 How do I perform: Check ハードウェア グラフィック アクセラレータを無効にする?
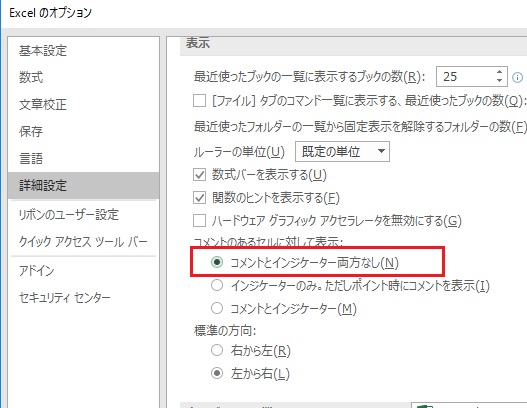[199, 221]
